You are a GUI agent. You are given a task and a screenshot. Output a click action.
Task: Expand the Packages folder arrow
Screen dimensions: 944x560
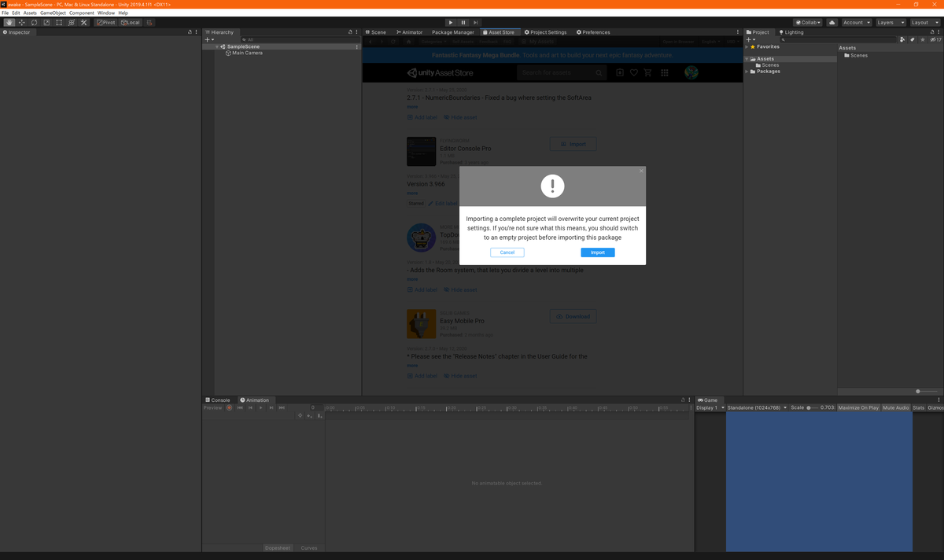point(747,72)
